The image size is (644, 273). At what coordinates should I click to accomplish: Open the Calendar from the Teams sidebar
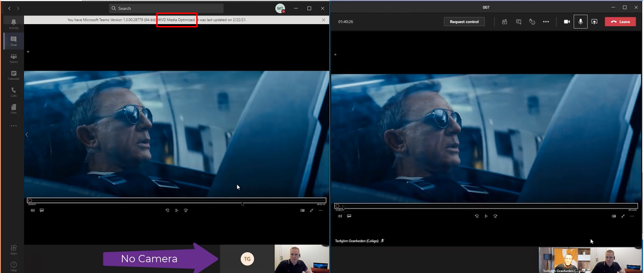[13, 74]
